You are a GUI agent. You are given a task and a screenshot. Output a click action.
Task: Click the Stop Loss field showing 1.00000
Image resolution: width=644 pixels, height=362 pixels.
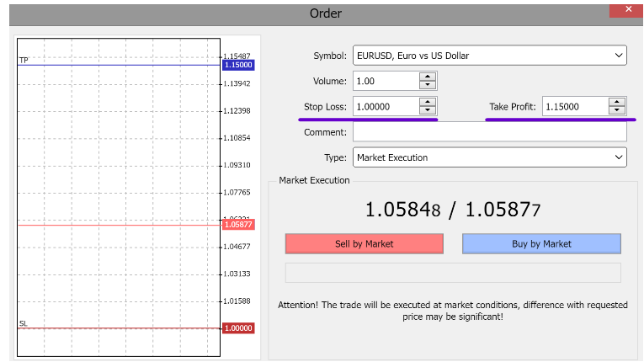tap(386, 106)
